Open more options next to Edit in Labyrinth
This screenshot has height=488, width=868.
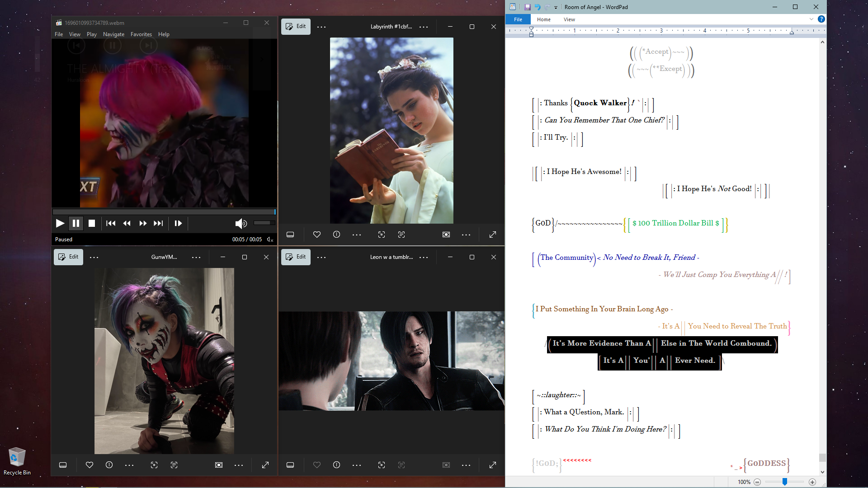(321, 27)
